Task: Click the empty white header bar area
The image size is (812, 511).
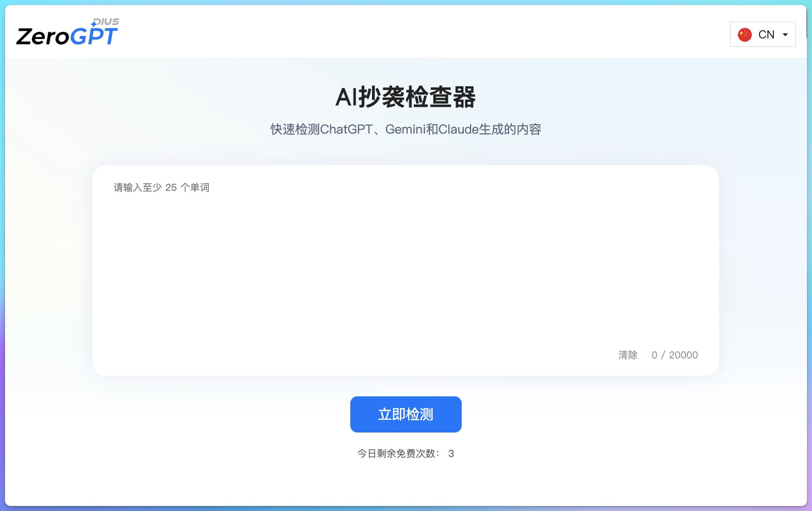Action: pyautogui.click(x=423, y=32)
